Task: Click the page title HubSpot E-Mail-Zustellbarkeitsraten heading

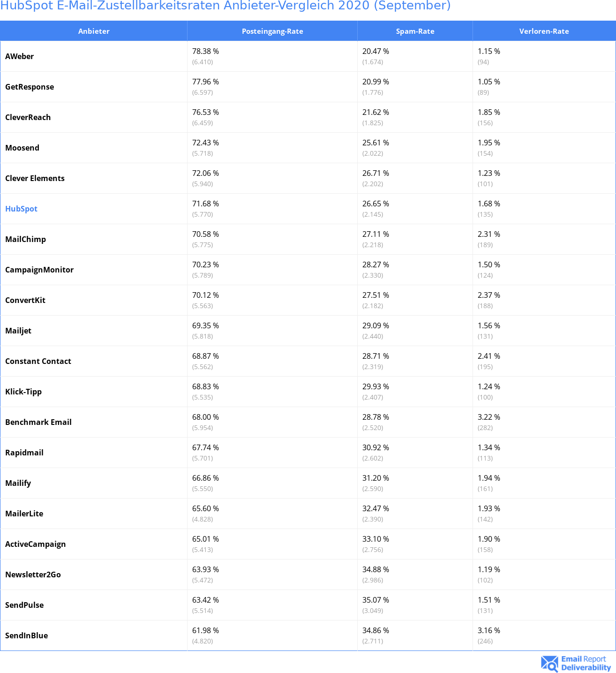Action: coord(225,6)
